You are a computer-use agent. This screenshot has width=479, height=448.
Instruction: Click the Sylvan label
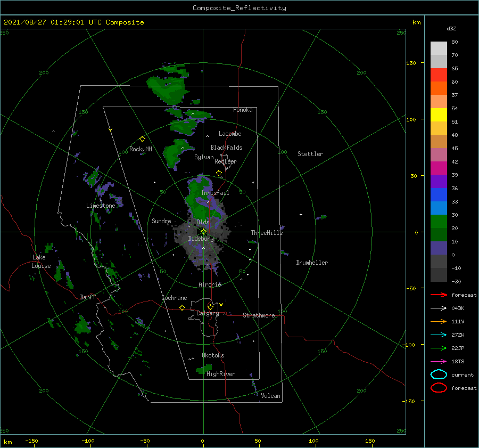click(x=204, y=157)
